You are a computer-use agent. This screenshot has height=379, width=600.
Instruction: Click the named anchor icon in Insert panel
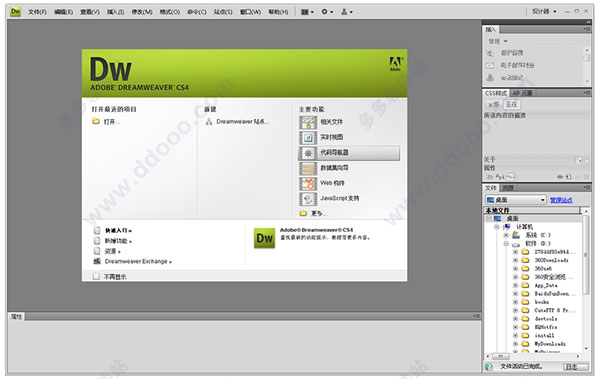pyautogui.click(x=490, y=78)
